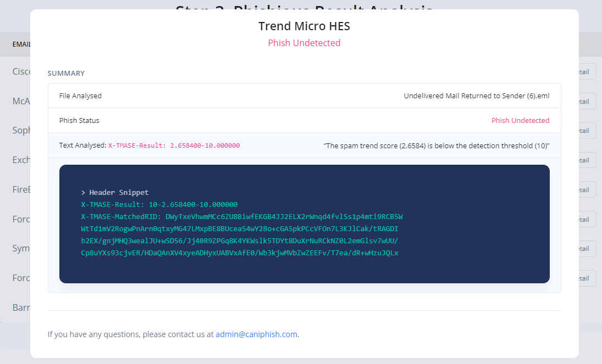
Task: Click 'Phish Undetected' subtitle under the title
Action: 304,43
